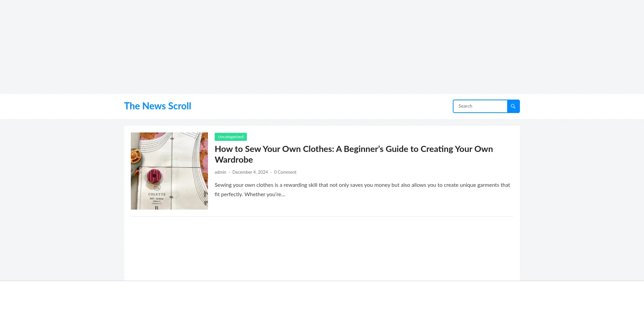
Task: Open the sewing pattern post thumbnail
Action: coord(169,171)
